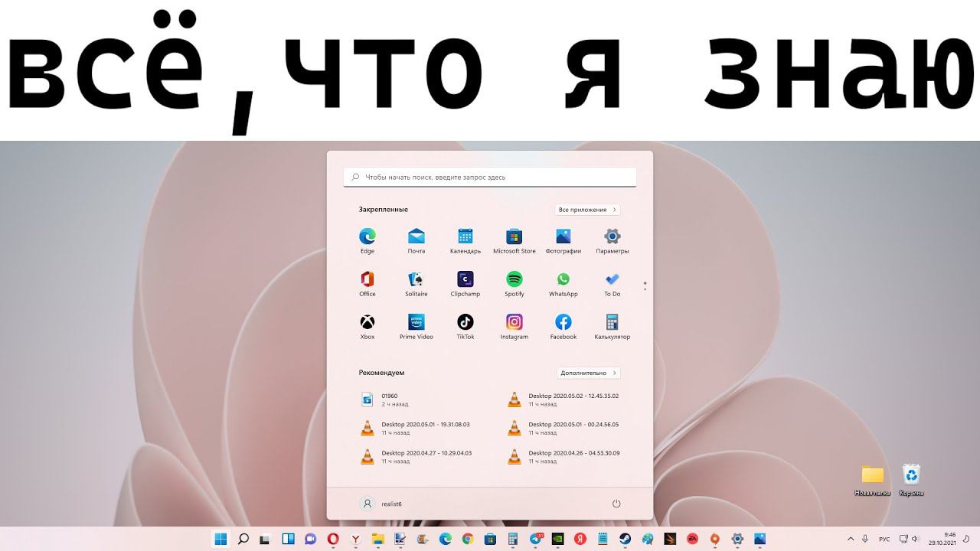Open the To Do app

point(612,283)
